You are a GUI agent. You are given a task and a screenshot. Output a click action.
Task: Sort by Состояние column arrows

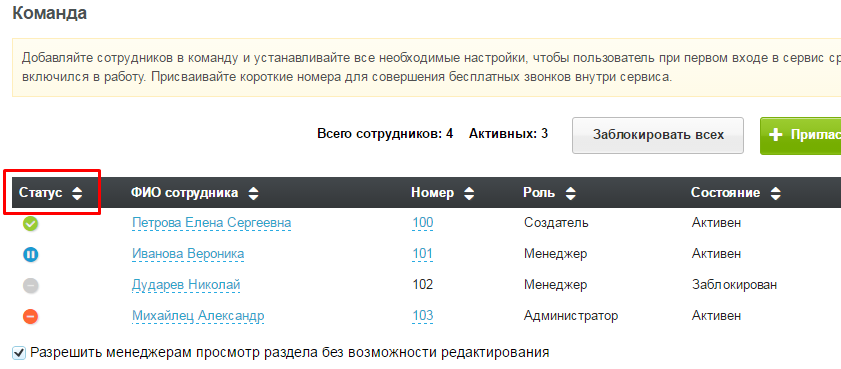775,194
